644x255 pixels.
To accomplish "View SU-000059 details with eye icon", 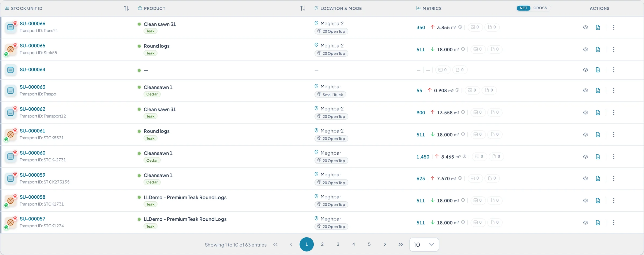I will click(586, 178).
